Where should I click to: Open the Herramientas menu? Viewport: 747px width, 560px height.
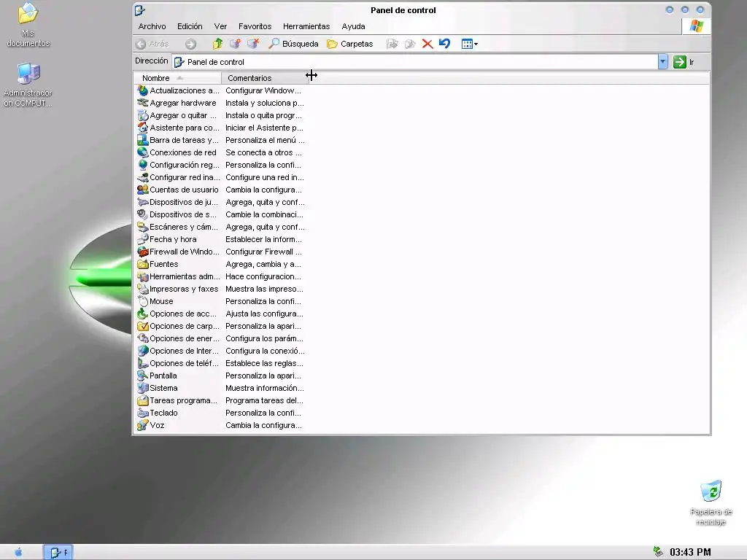(306, 26)
